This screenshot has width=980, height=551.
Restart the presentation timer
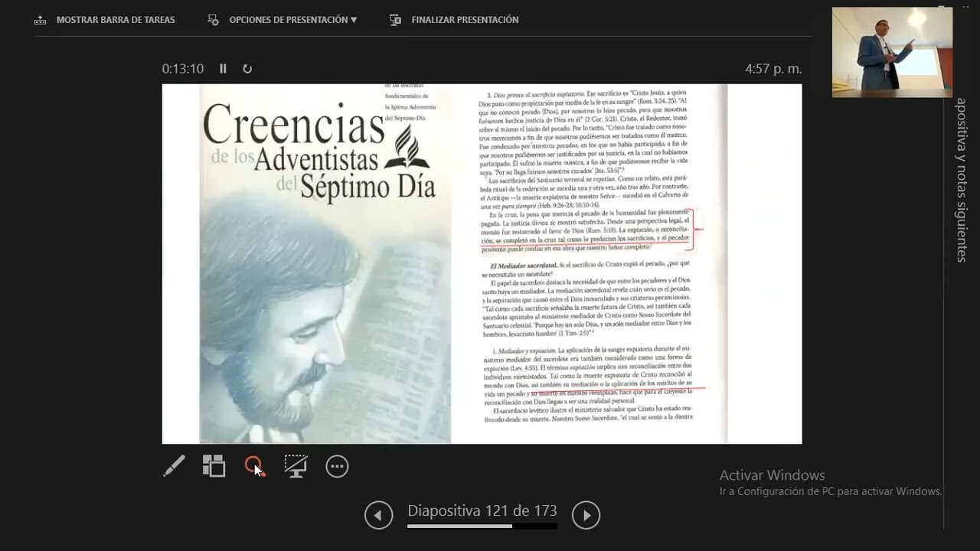click(247, 69)
